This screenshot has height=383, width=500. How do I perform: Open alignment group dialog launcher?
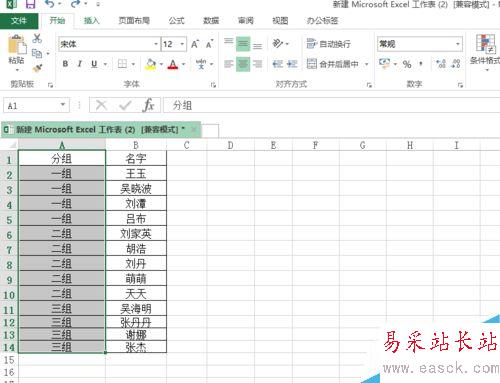point(369,85)
